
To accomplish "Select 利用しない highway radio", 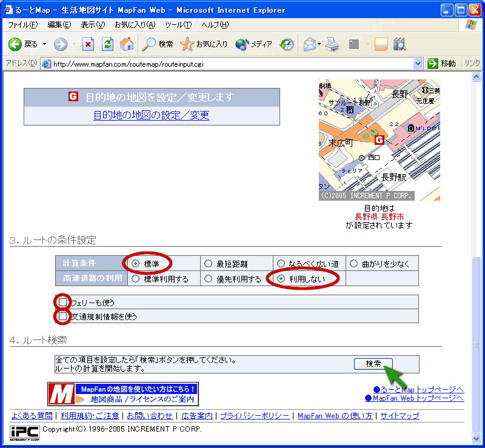I will tap(281, 279).
